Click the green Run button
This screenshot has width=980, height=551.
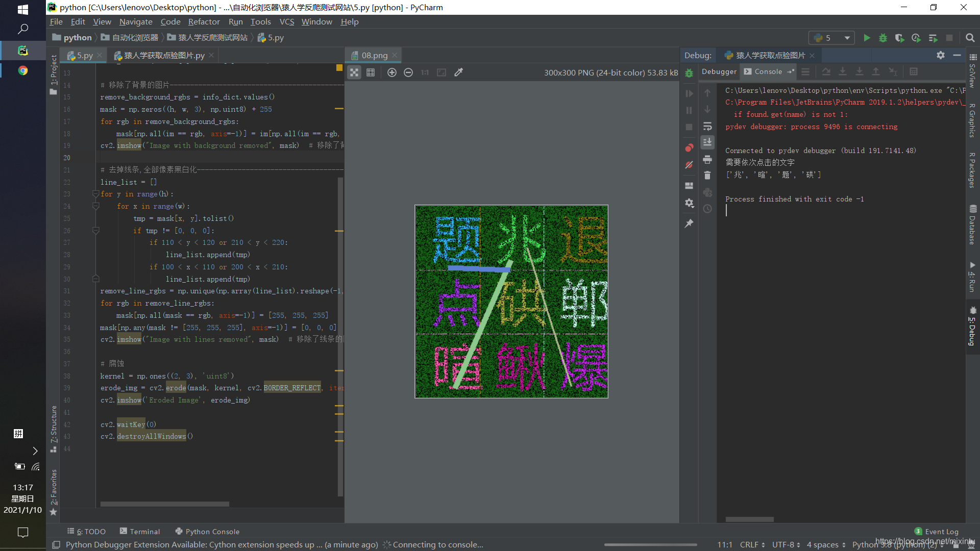coord(867,38)
